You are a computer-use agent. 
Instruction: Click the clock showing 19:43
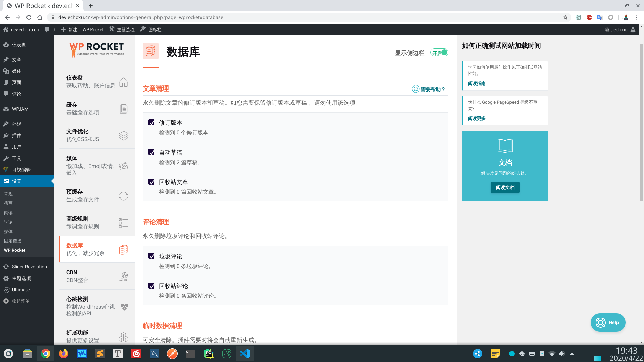point(626,351)
